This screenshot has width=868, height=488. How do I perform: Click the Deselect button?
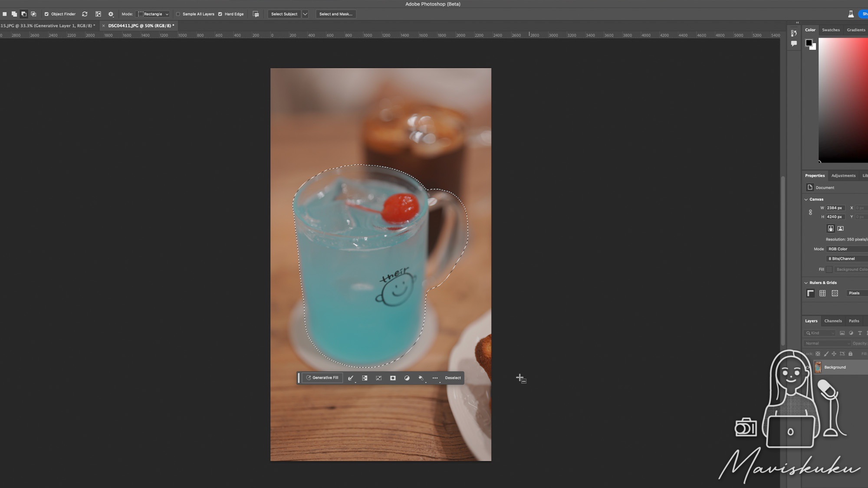click(453, 378)
